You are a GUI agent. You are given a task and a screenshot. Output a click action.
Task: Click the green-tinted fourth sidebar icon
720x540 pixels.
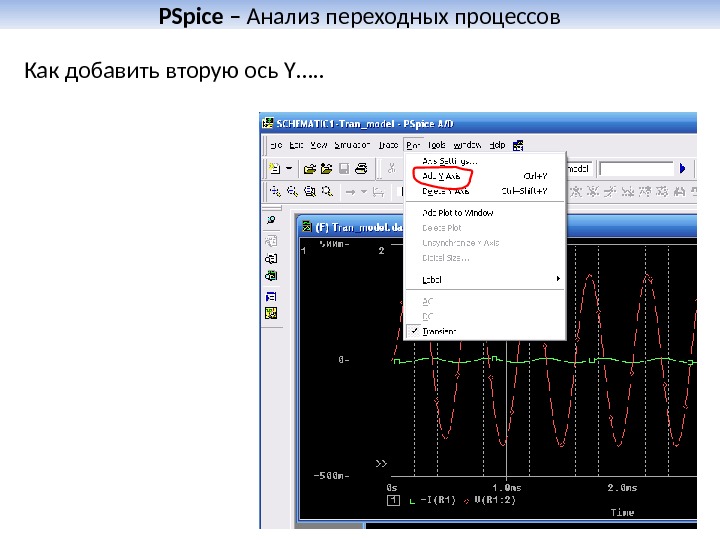271,276
